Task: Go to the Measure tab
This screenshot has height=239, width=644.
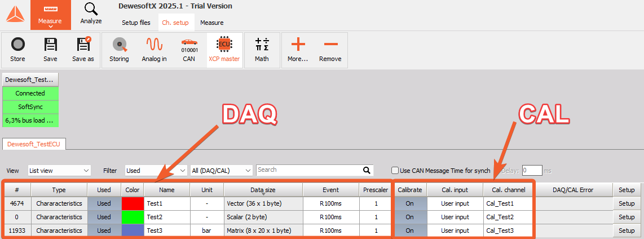Action: tap(212, 23)
